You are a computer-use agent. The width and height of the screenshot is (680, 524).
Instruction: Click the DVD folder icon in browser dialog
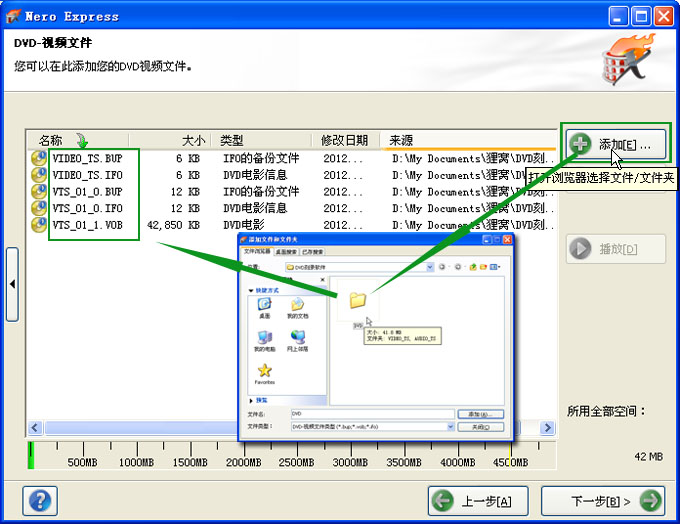[x=357, y=299]
